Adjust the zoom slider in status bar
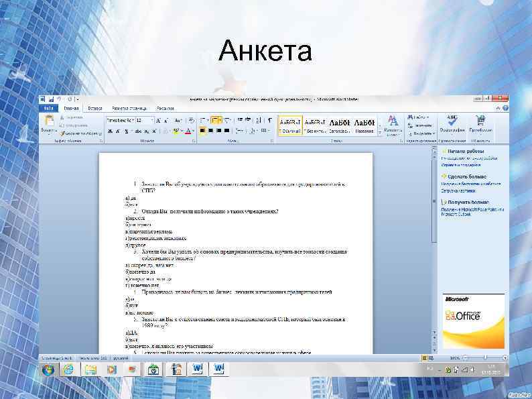The image size is (532, 399). 485,357
